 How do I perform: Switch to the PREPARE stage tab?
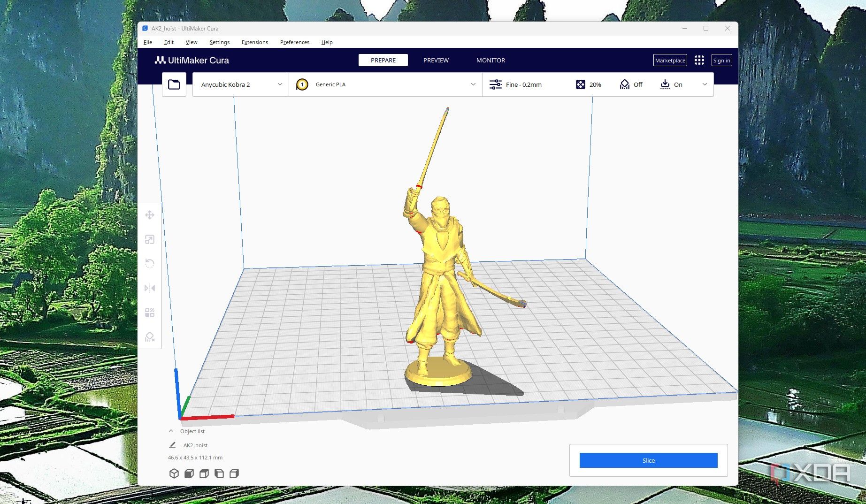click(x=383, y=60)
